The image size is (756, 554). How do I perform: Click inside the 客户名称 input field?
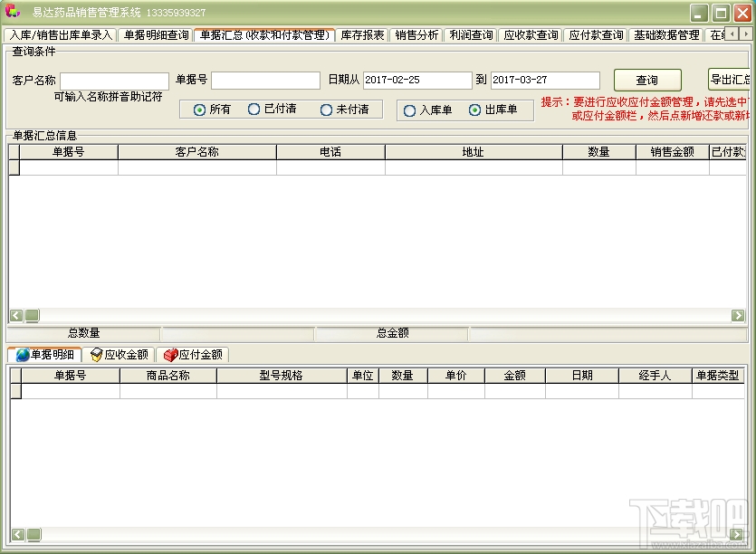pos(113,80)
